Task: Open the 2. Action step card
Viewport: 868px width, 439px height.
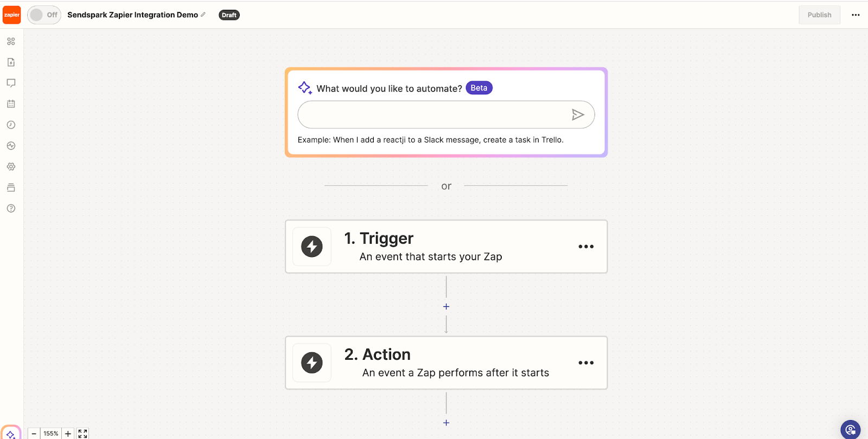Action: (446, 363)
